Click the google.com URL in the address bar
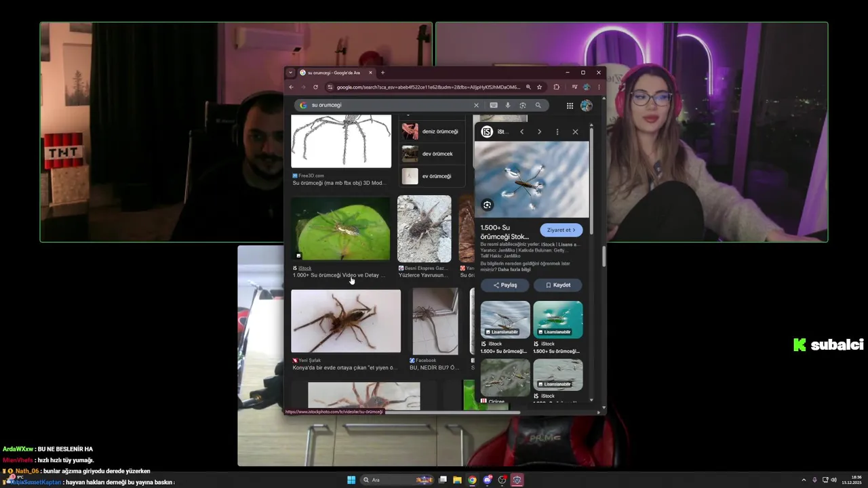Viewport: 868px width, 488px height. point(429,87)
